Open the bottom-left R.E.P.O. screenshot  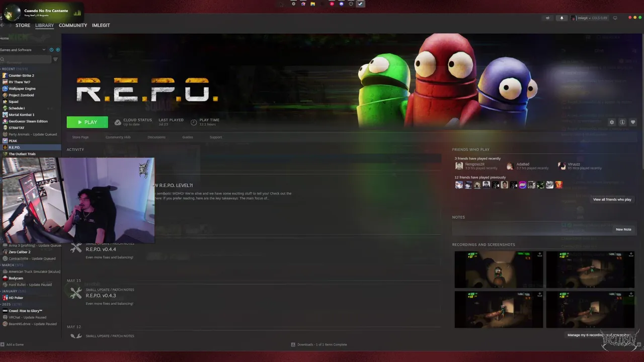(499, 309)
